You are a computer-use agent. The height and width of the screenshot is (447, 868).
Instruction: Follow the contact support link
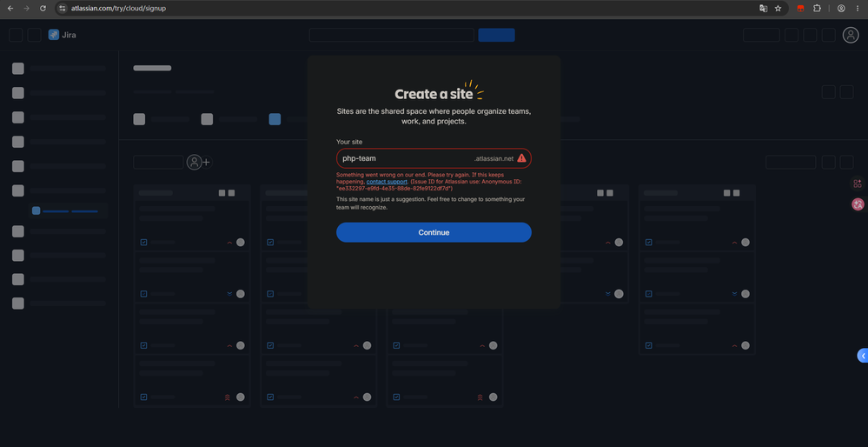coord(387,182)
